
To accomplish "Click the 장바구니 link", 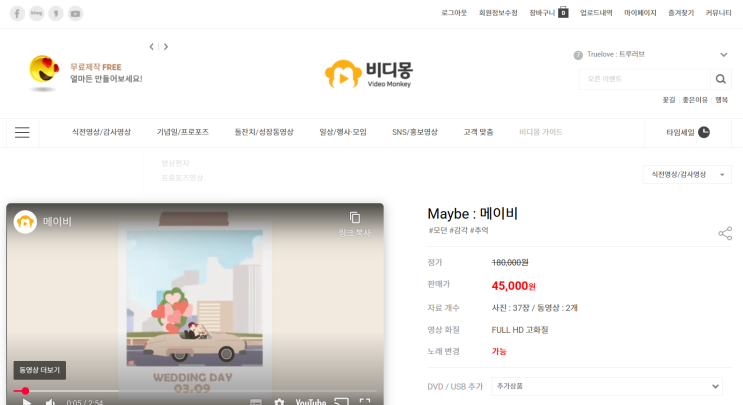I will pos(542,13).
